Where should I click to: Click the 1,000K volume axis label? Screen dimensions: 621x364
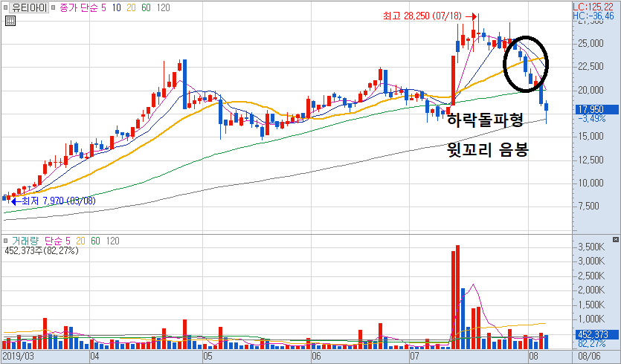tap(591, 319)
